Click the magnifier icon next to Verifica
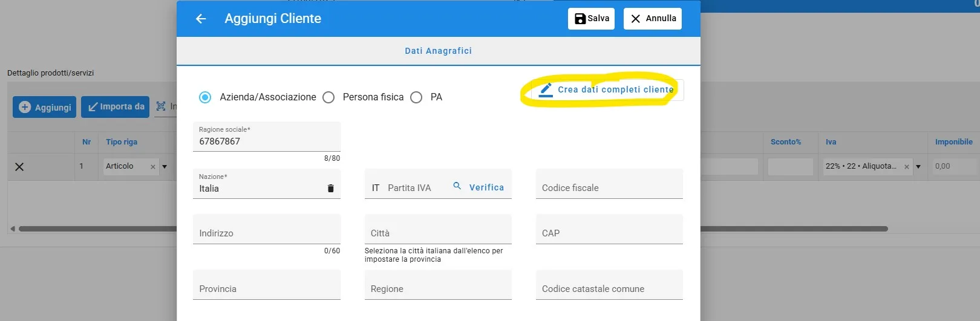This screenshot has height=321, width=980. point(457,186)
